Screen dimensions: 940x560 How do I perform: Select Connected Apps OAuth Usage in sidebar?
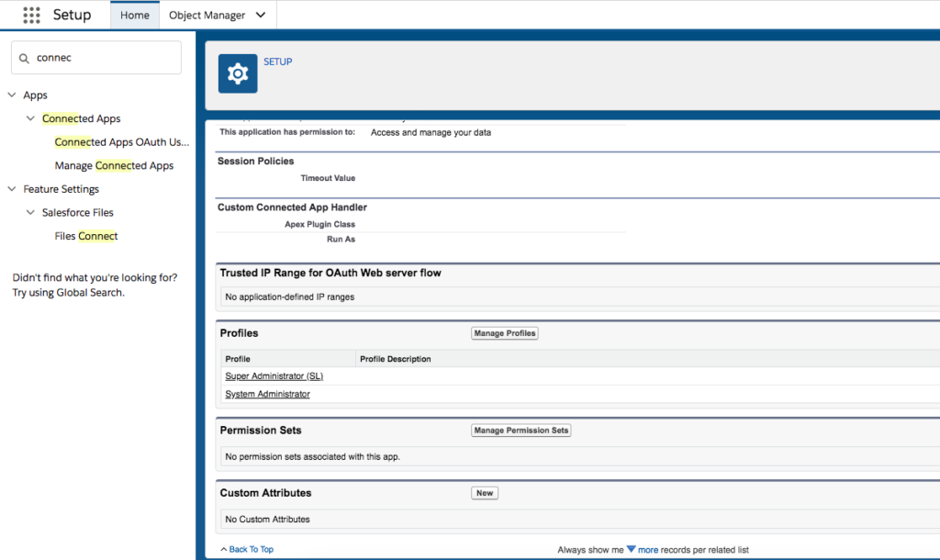(x=121, y=141)
